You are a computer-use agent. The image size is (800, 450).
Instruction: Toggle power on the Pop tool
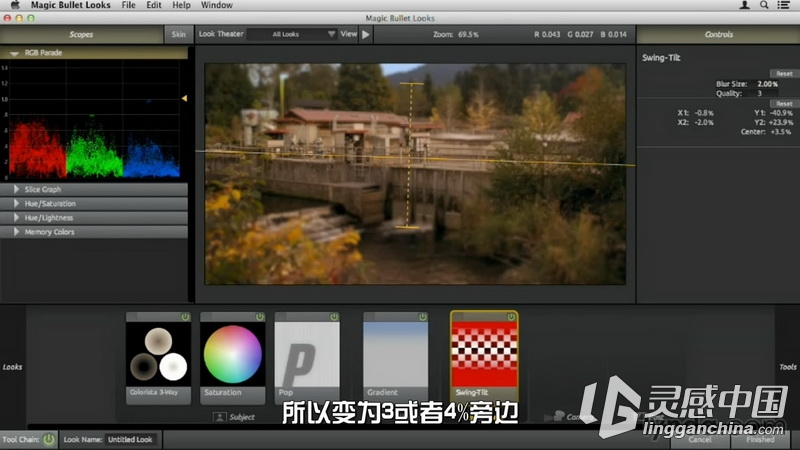334,317
